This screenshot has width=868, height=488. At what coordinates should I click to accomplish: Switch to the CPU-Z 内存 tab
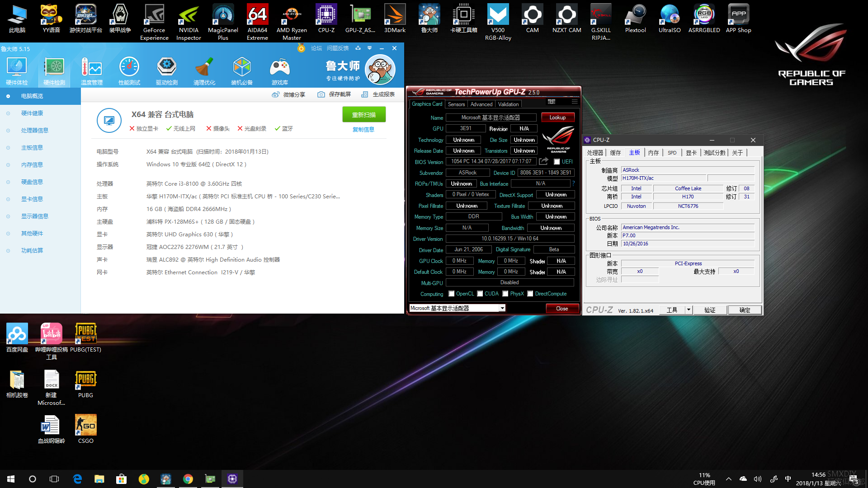(x=653, y=153)
